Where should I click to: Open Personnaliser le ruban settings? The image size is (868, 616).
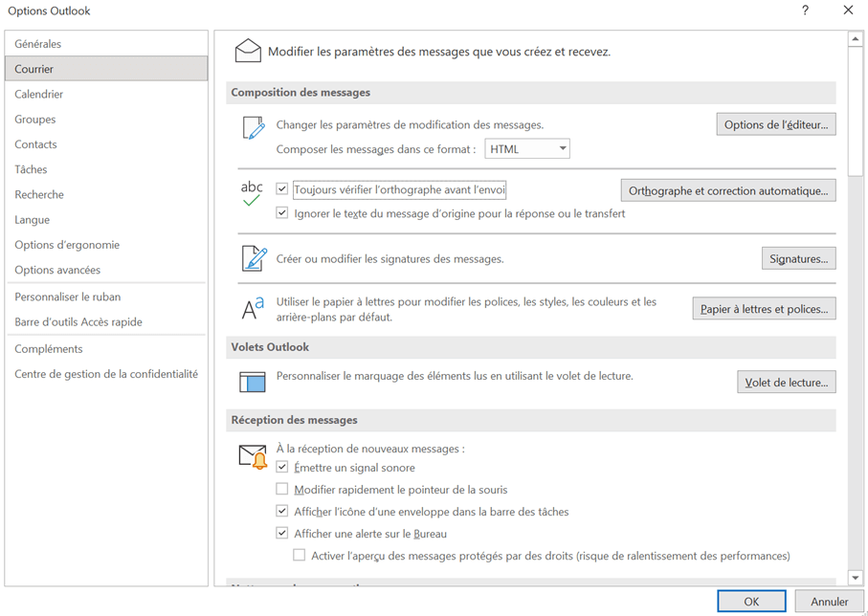(x=106, y=297)
